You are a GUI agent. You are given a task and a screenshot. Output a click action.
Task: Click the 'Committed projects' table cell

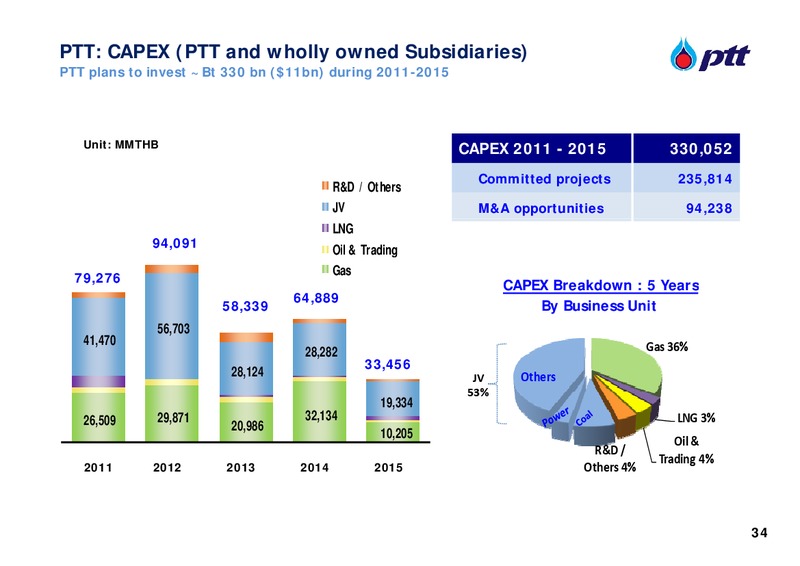[x=541, y=179]
